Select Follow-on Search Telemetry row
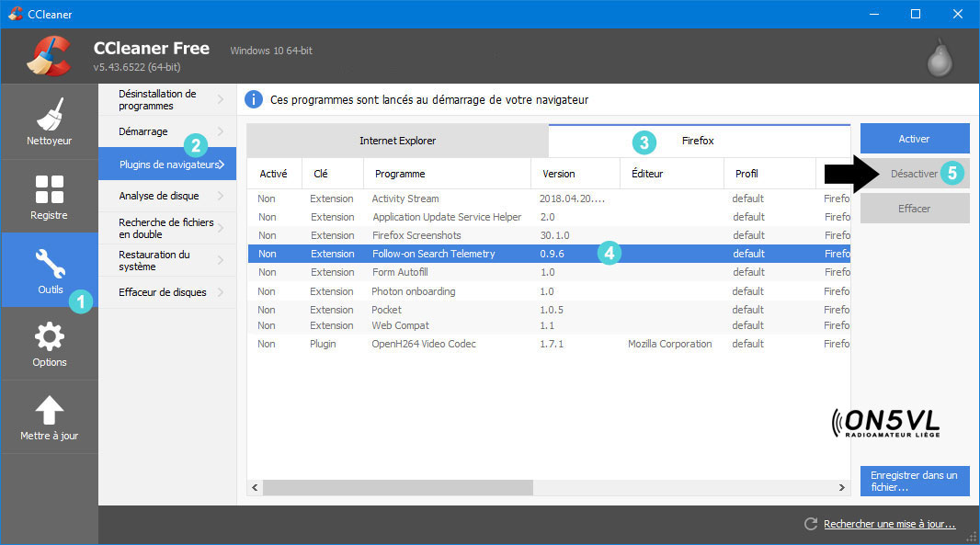The height and width of the screenshot is (545, 980). [549, 254]
